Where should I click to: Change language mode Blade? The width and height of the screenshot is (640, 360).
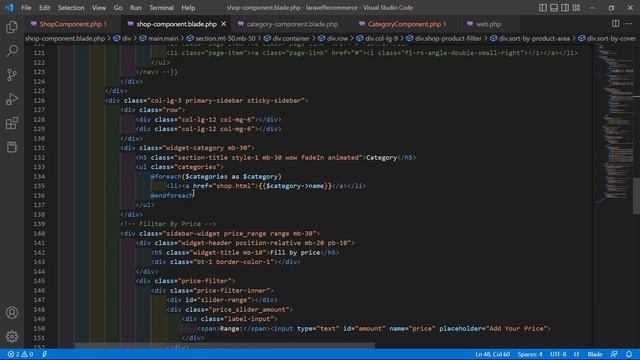tap(595, 354)
